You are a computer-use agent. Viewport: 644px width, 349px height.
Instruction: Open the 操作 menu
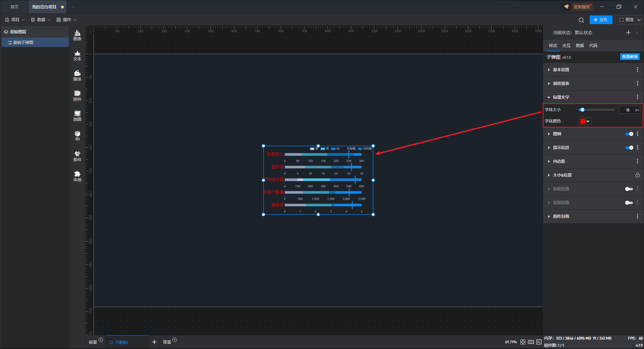coord(66,20)
